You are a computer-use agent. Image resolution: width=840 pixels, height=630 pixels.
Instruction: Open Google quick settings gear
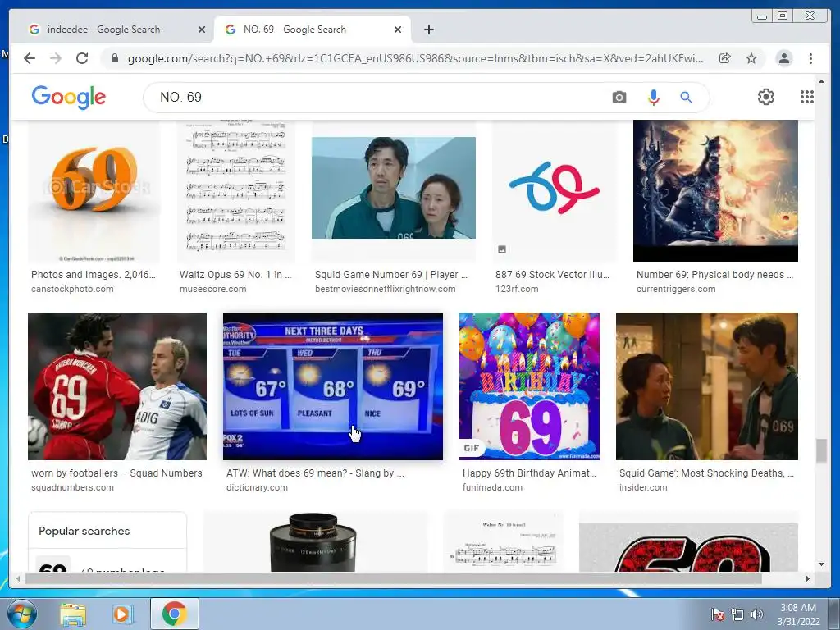pos(766,97)
